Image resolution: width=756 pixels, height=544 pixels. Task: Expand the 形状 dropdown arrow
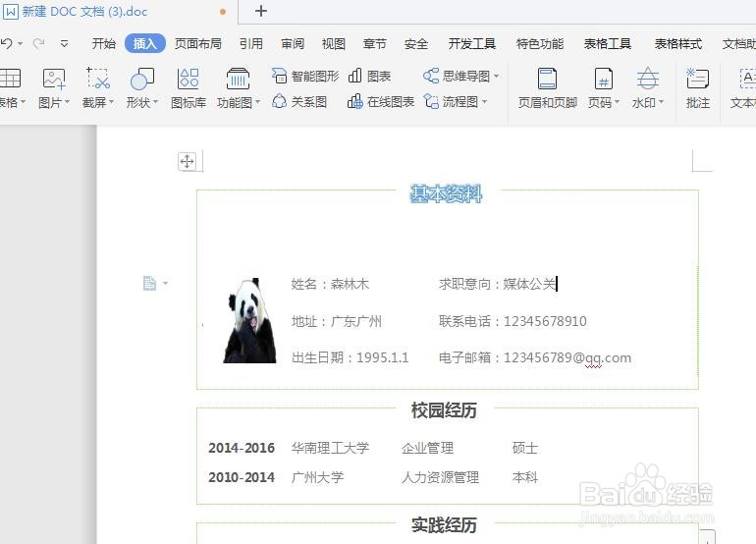point(155,102)
